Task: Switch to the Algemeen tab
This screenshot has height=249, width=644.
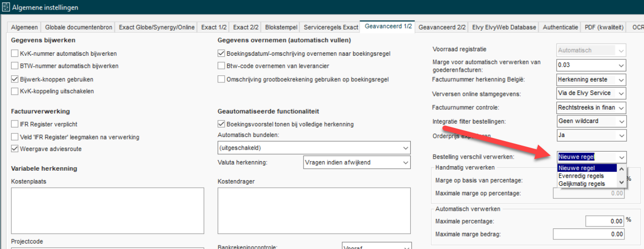Action: click(24, 28)
